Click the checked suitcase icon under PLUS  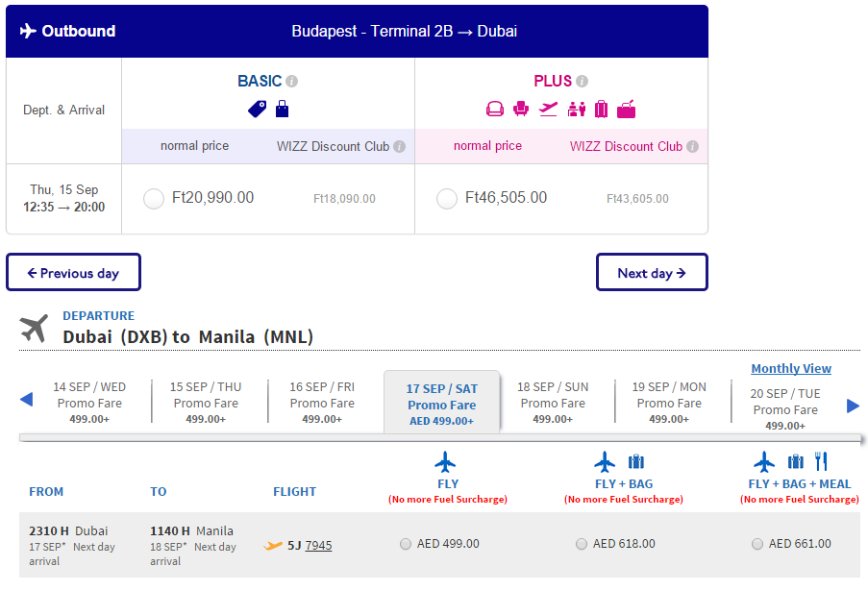point(601,109)
